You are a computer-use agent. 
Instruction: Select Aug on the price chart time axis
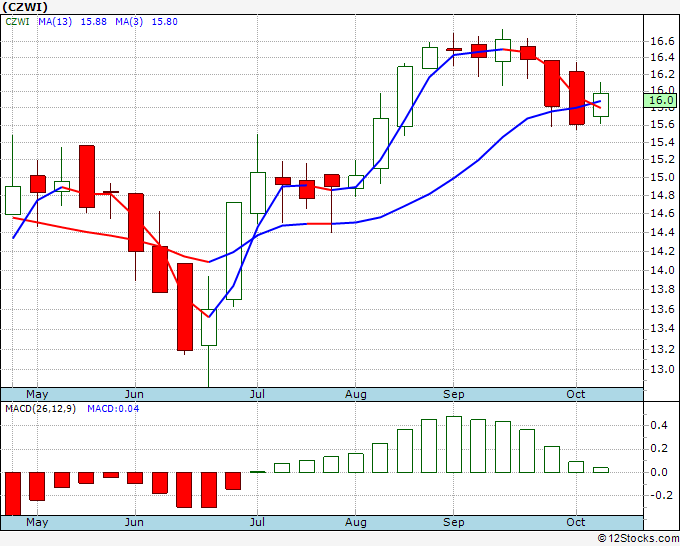coord(356,395)
